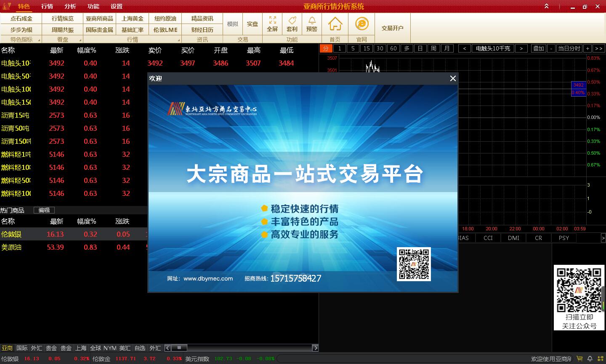Screen dimensions: 606x364
Task: Click the 编辑 button beside 热门商品
Action: click(44, 210)
